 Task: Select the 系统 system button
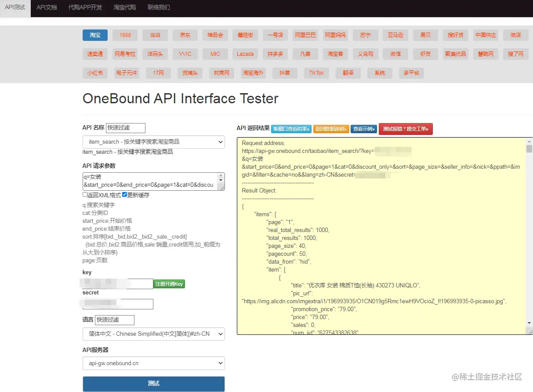point(380,73)
